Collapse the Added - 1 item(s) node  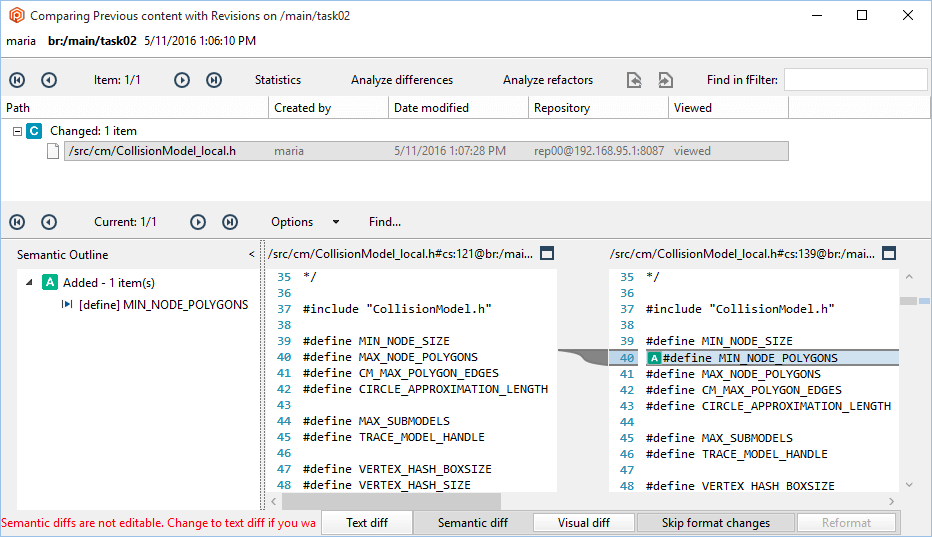[29, 282]
